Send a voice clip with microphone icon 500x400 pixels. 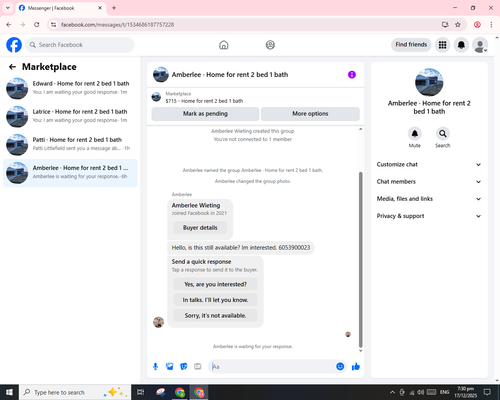(155, 367)
